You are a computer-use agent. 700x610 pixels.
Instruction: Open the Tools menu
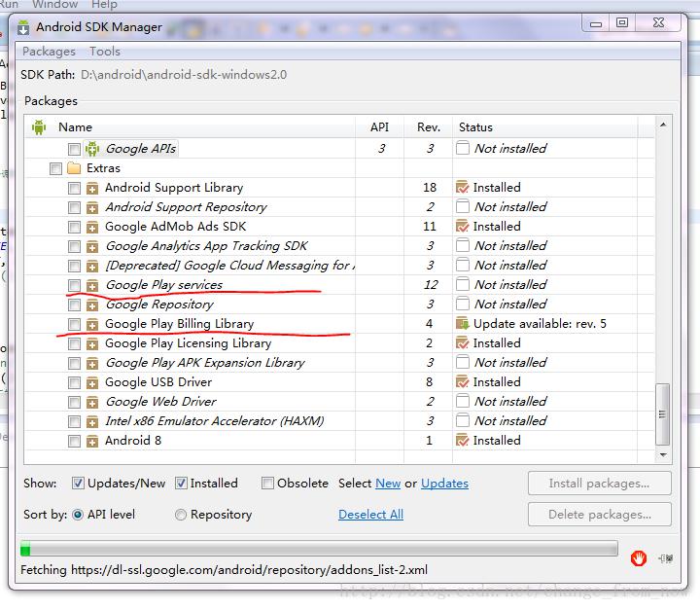[x=105, y=52]
